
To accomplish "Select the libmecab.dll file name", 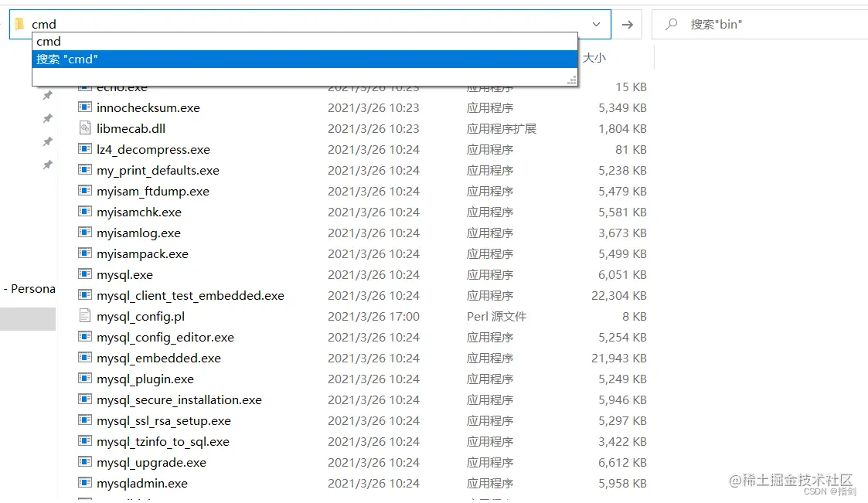I will [x=131, y=128].
